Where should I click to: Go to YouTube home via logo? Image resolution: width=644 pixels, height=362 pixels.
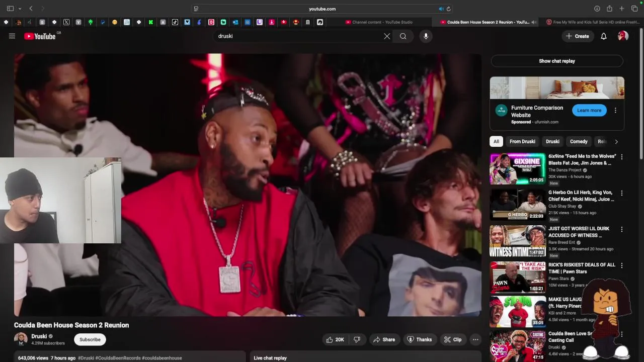click(x=40, y=36)
